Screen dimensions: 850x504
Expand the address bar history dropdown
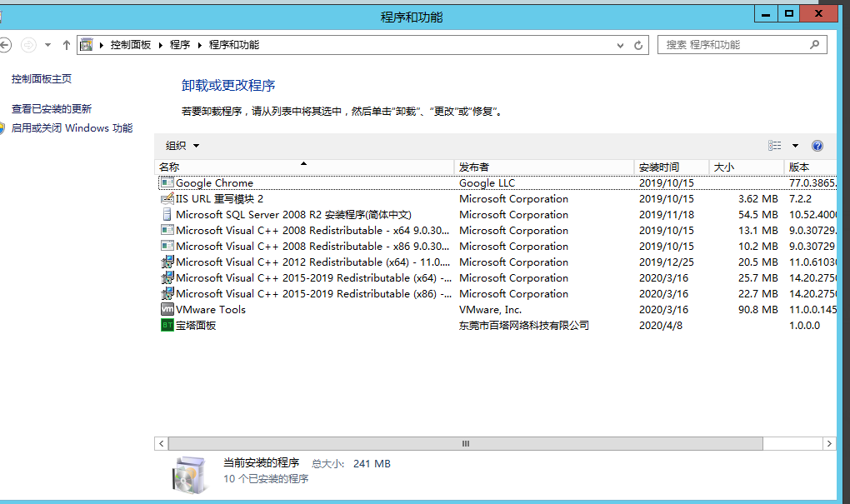[x=620, y=46]
